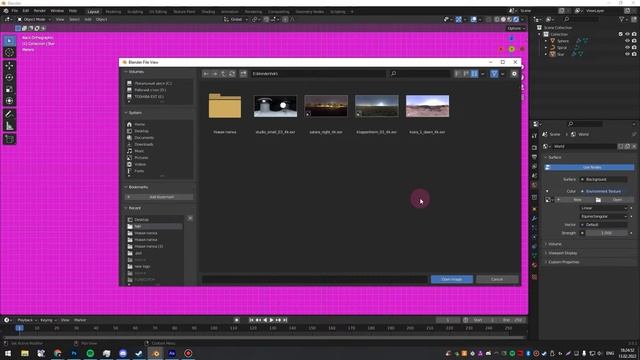Screen dimensions: 640x360
Task: Open Equirectangular projection dropdown
Action: tap(604, 216)
